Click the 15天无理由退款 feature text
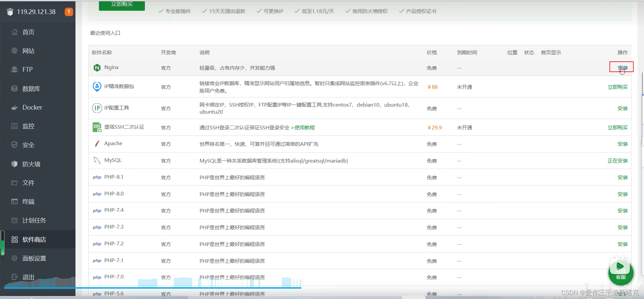 point(227,11)
